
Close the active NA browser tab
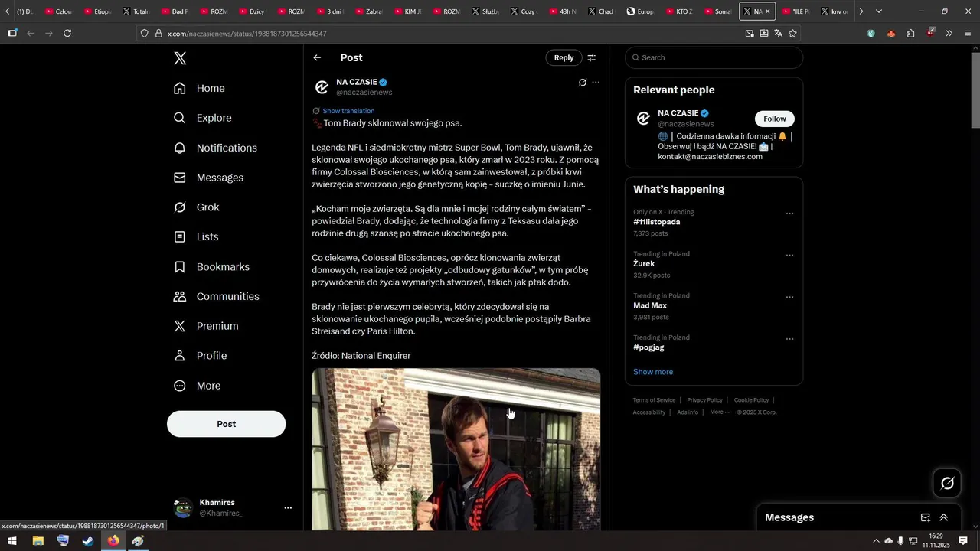[x=767, y=11]
